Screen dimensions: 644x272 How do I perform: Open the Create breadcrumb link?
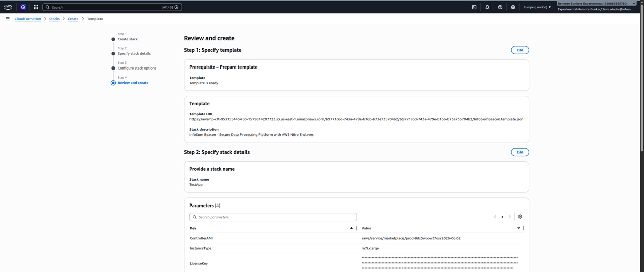click(73, 19)
